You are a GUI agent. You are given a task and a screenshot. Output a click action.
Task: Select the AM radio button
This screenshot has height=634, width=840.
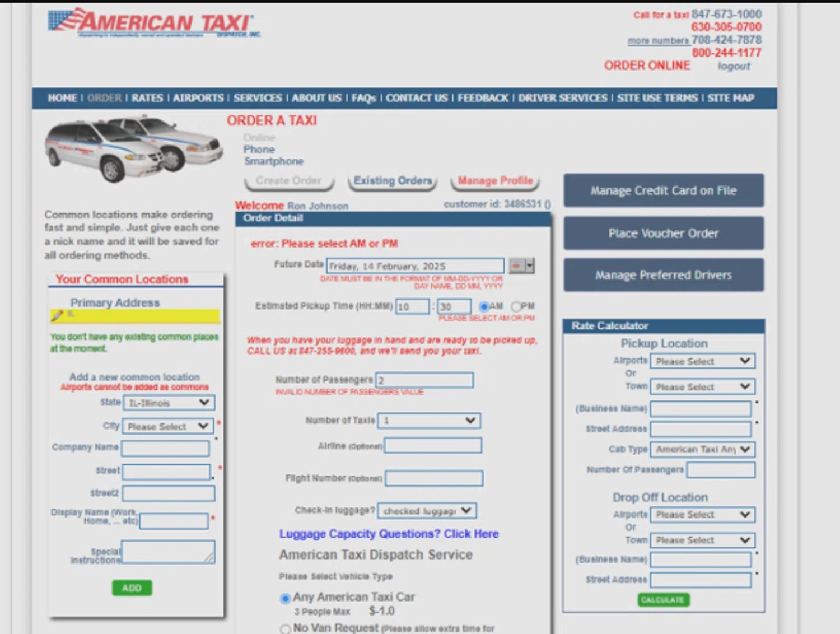click(484, 306)
